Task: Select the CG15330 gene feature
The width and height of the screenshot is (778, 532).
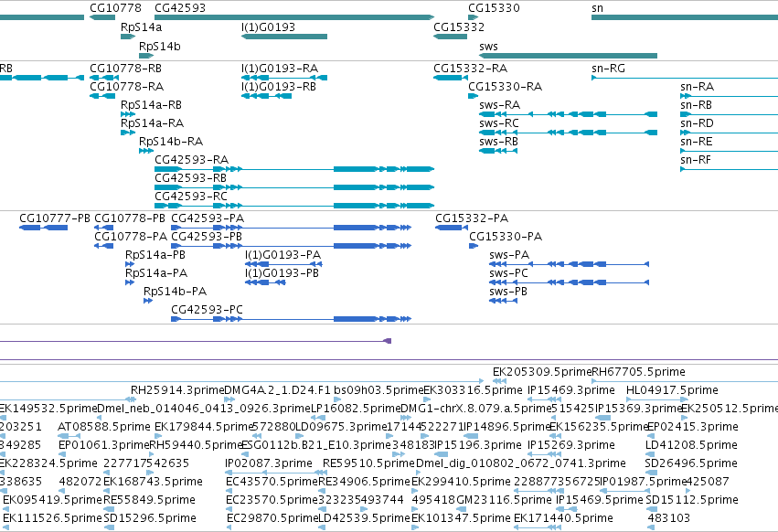Action: click(473, 17)
